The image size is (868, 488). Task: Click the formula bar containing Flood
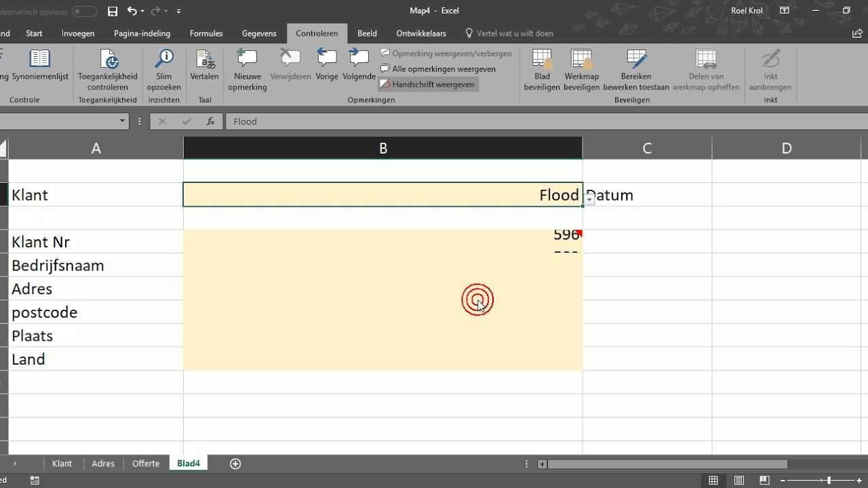click(547, 121)
